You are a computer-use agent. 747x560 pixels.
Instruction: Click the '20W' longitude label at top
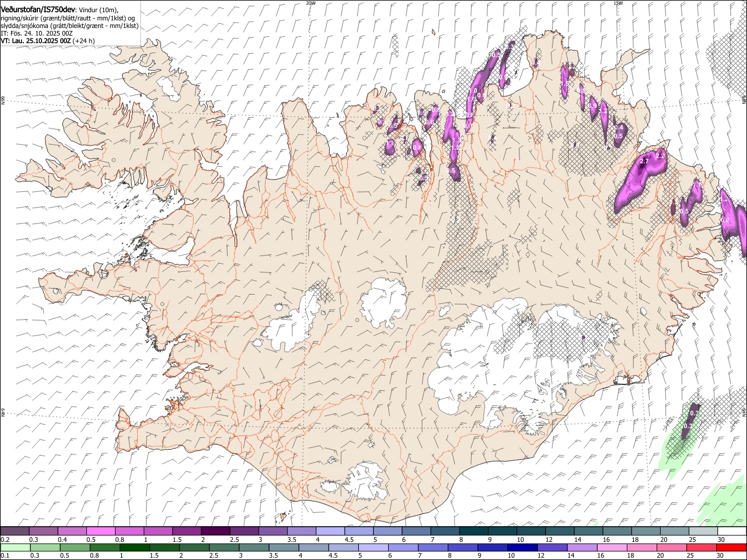(310, 3)
